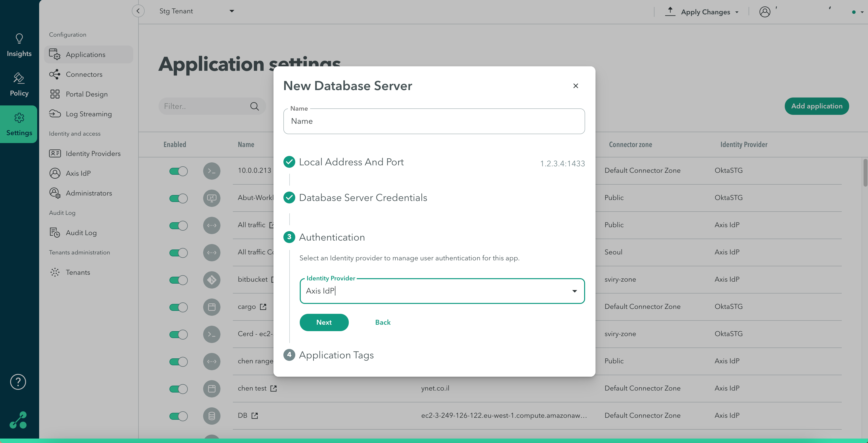The height and width of the screenshot is (443, 868).
Task: Disable the 10.0.0.213 application toggle
Action: (x=178, y=171)
